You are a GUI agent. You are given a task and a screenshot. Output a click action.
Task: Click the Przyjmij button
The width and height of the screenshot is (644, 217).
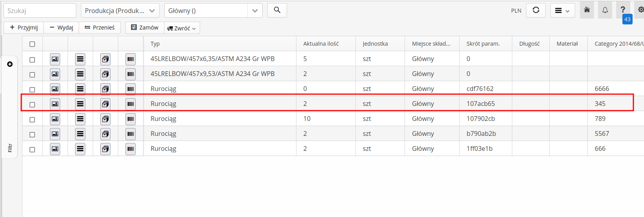point(24,28)
